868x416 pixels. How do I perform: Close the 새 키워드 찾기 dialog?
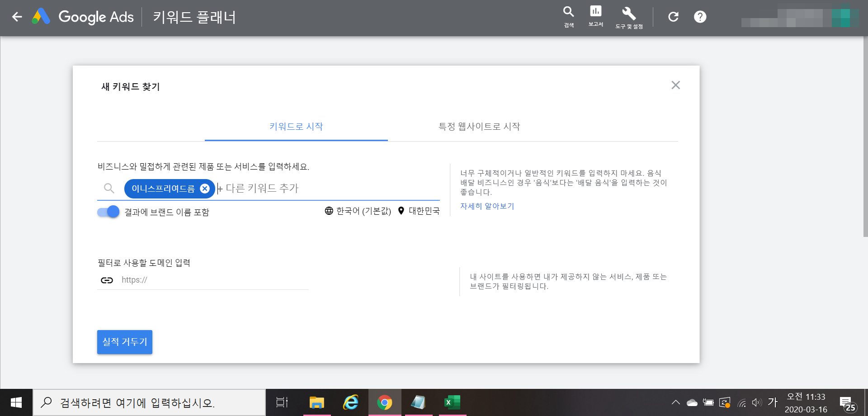(x=675, y=85)
